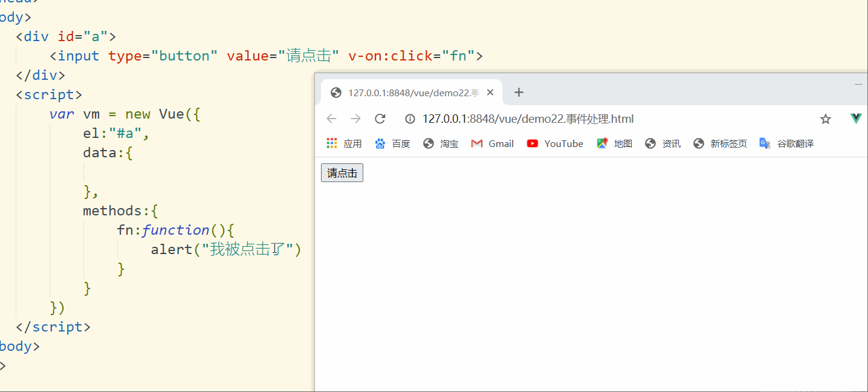Image resolution: width=868 pixels, height=392 pixels.
Task: Click 'var vm = new Vue({' line
Action: pos(125,114)
